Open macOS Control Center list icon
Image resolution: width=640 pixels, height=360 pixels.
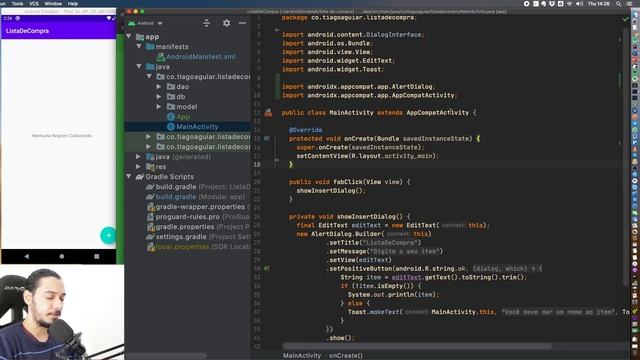(x=629, y=3)
